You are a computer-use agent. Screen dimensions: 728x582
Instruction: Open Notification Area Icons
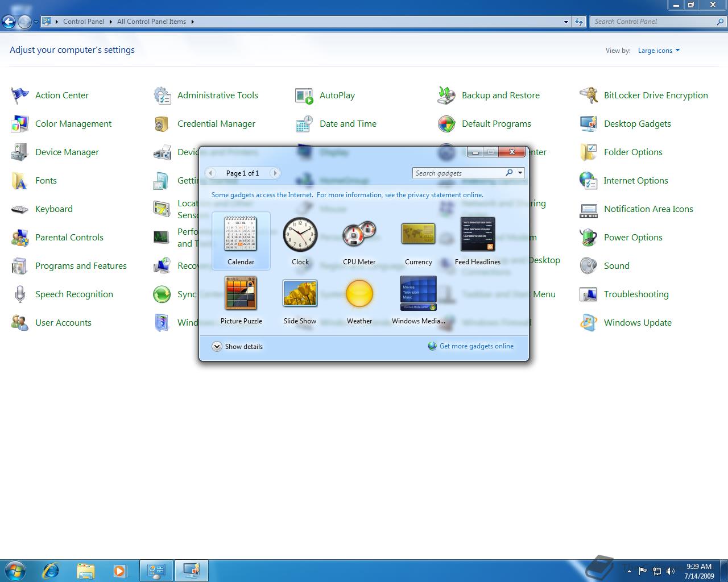coord(636,209)
